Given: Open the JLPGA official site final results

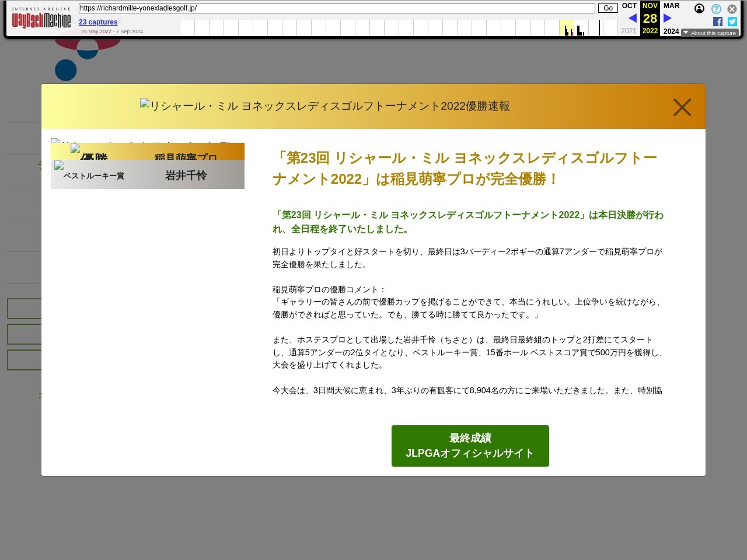Looking at the screenshot, I should coord(470,446).
